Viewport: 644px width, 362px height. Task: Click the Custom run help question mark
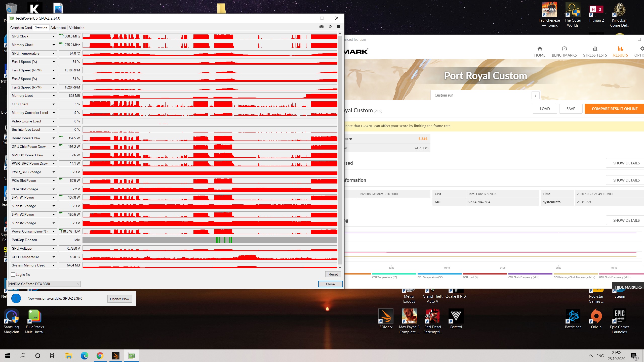point(535,95)
